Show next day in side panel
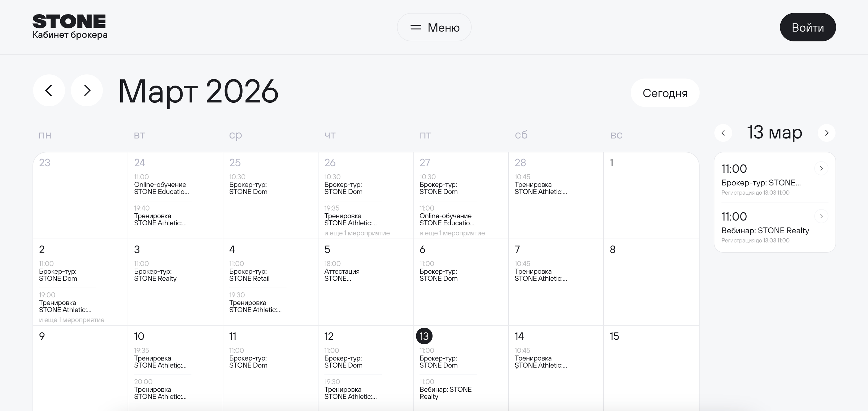Viewport: 868px width, 411px height. pos(826,133)
